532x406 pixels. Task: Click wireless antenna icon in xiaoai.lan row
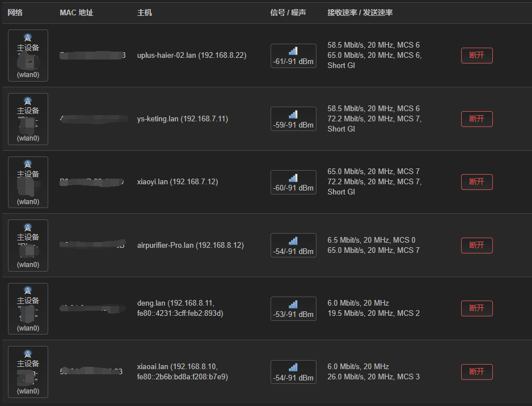(28, 354)
